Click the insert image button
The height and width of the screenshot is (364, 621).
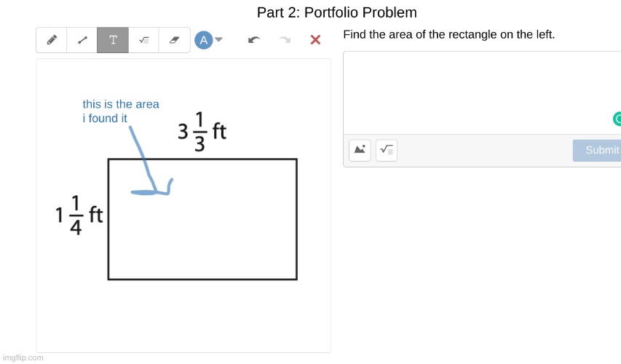[x=360, y=150]
